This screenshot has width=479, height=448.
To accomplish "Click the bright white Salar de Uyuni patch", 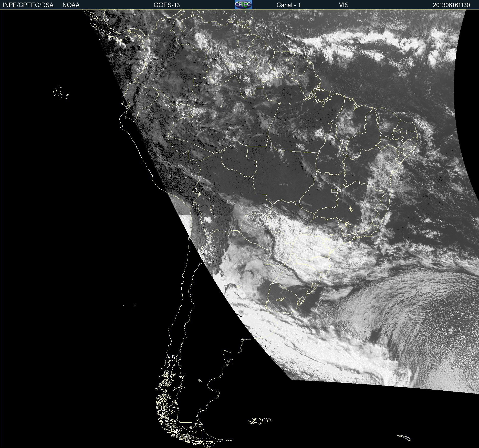I will click(x=207, y=219).
